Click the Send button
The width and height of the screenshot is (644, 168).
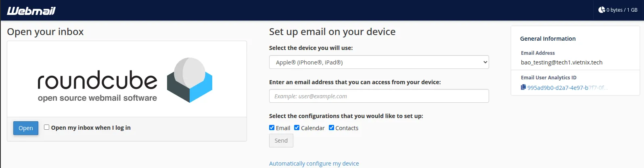click(x=281, y=141)
